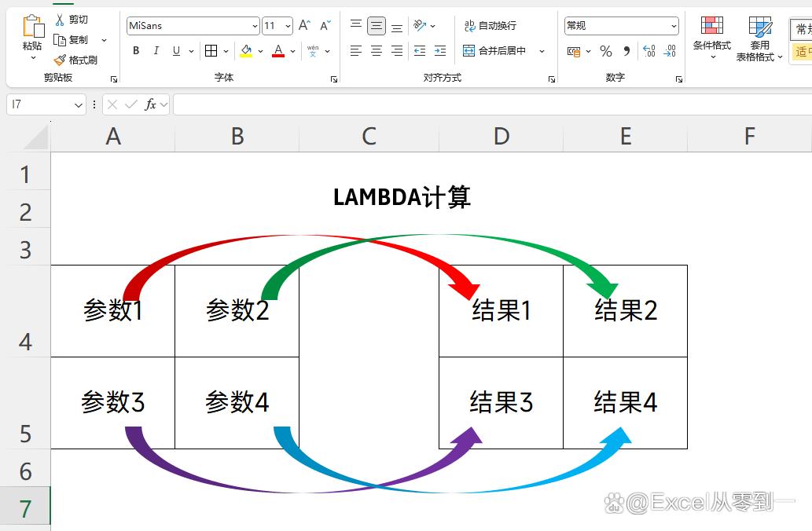Screen dimensions: 812x531
Task: Click the increase indent icon
Action: coord(440,51)
